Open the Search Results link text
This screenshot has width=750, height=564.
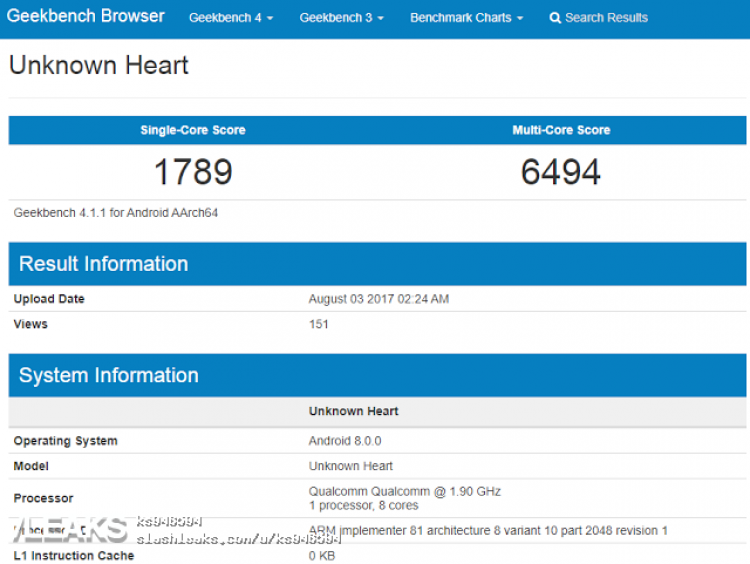tap(606, 18)
